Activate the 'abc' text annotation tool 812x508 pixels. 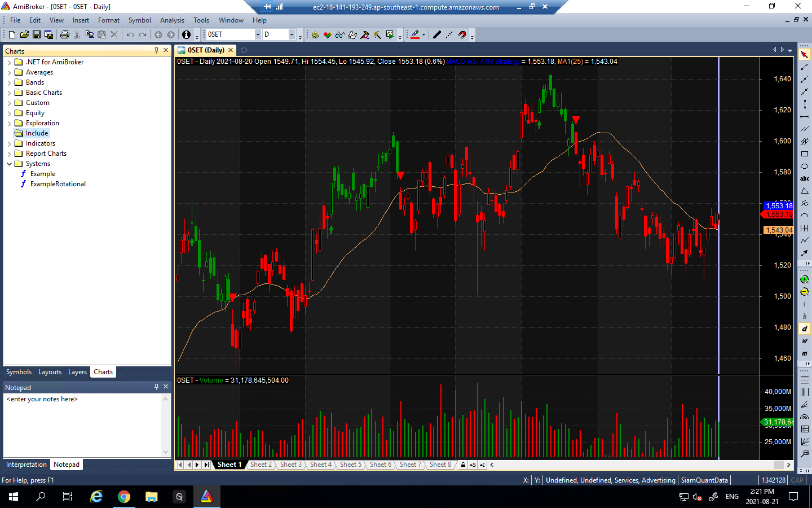[x=805, y=178]
